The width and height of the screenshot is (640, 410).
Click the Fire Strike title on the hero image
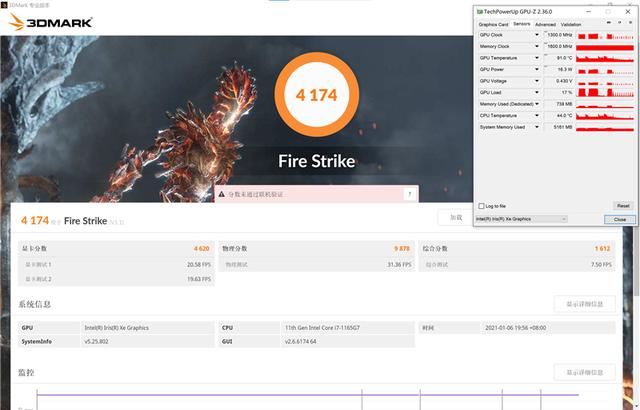(317, 161)
